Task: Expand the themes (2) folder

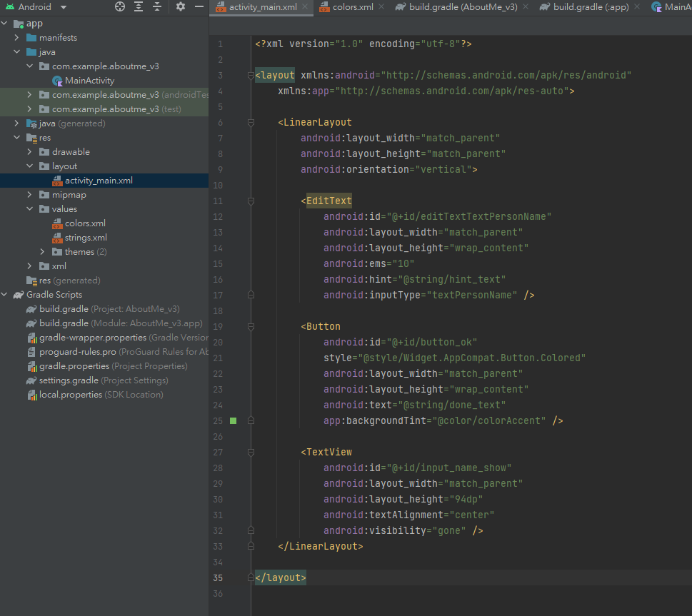Action: pos(42,252)
